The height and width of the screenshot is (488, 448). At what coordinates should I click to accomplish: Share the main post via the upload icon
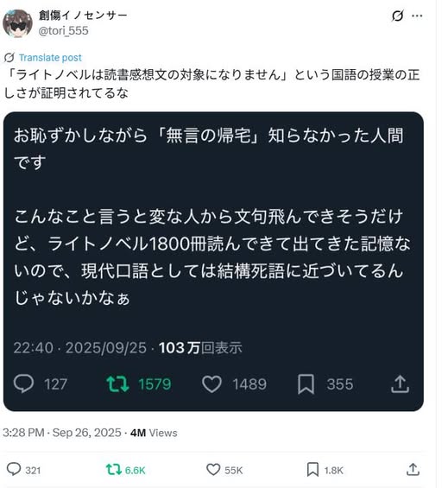(413, 469)
